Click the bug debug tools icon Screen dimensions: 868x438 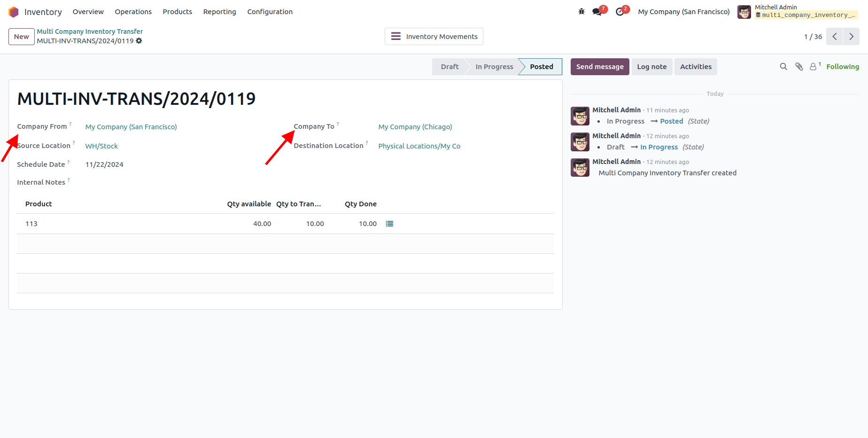pyautogui.click(x=581, y=12)
